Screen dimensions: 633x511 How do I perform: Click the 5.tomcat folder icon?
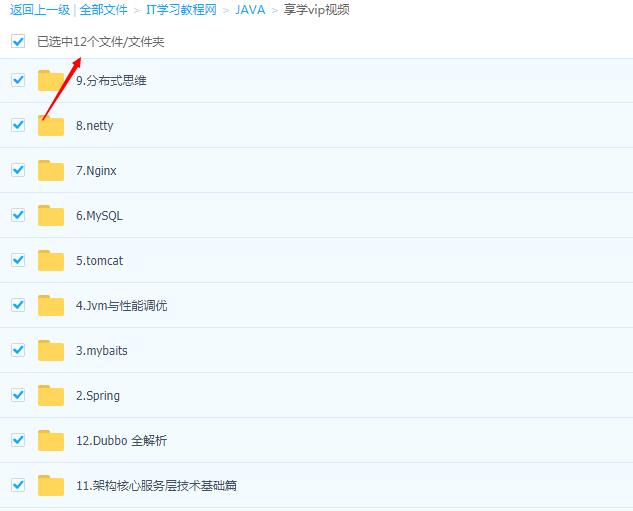[x=51, y=260]
